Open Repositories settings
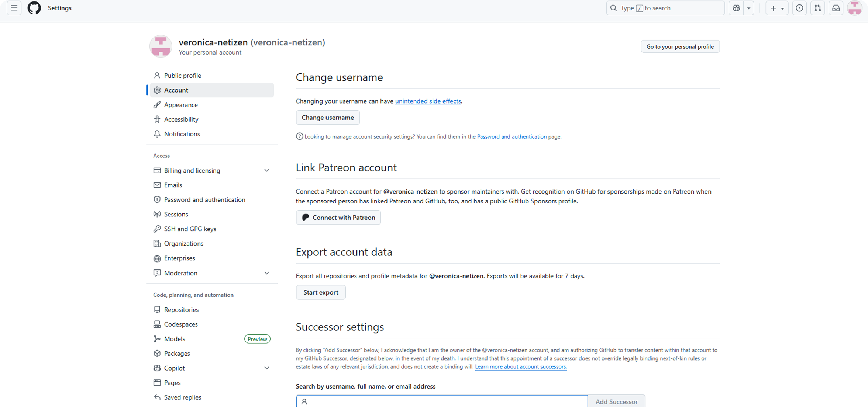This screenshot has width=868, height=407. coord(212,310)
